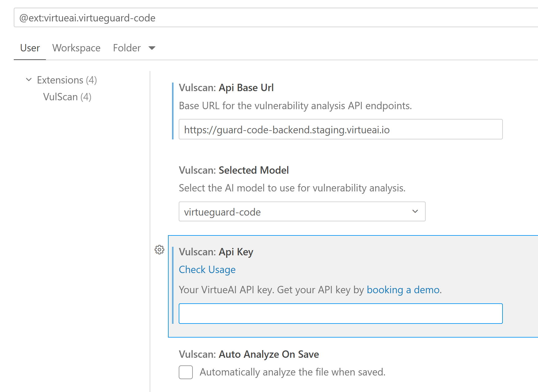
Task: Click the gear icon to reset Api Key setting
Action: [159, 250]
